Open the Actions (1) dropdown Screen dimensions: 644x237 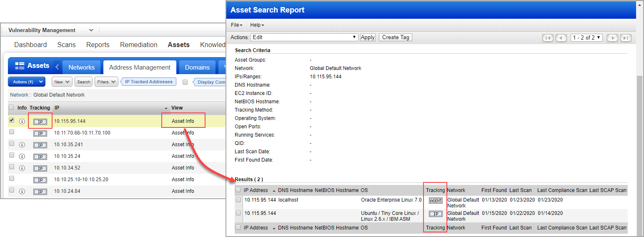tap(26, 82)
